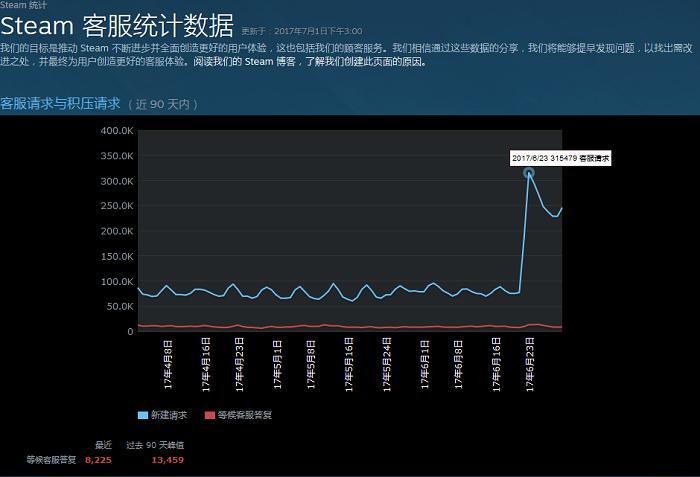Click the 等候客服答复 legend label text
700x477 pixels.
pyautogui.click(x=245, y=415)
